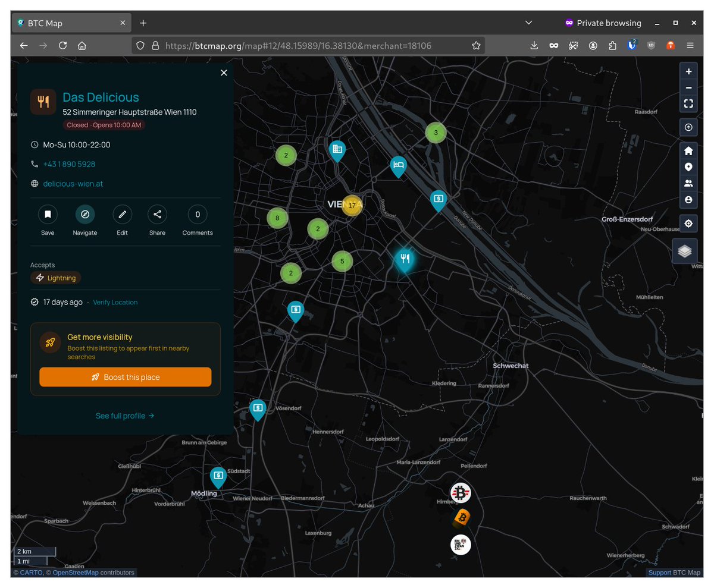Expand the green cluster of 5 merchants
The image size is (714, 588).
(342, 261)
